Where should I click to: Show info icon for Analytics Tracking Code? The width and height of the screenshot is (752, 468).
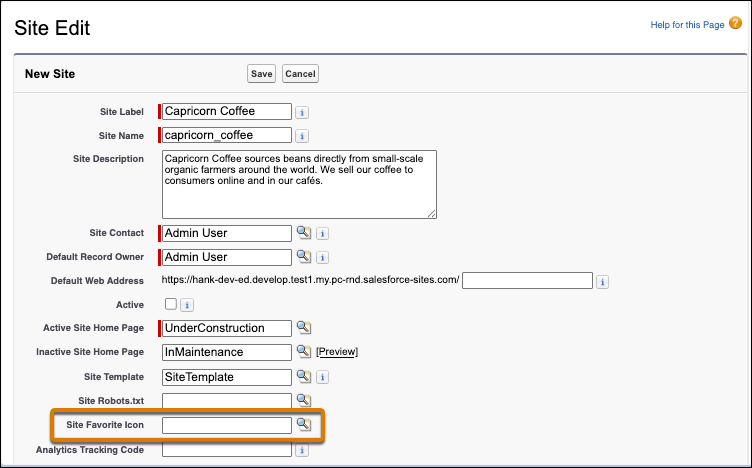[x=302, y=450]
